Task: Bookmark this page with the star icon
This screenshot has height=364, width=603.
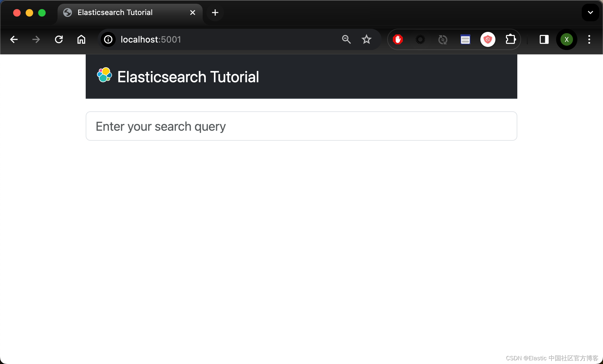Action: coord(367,39)
